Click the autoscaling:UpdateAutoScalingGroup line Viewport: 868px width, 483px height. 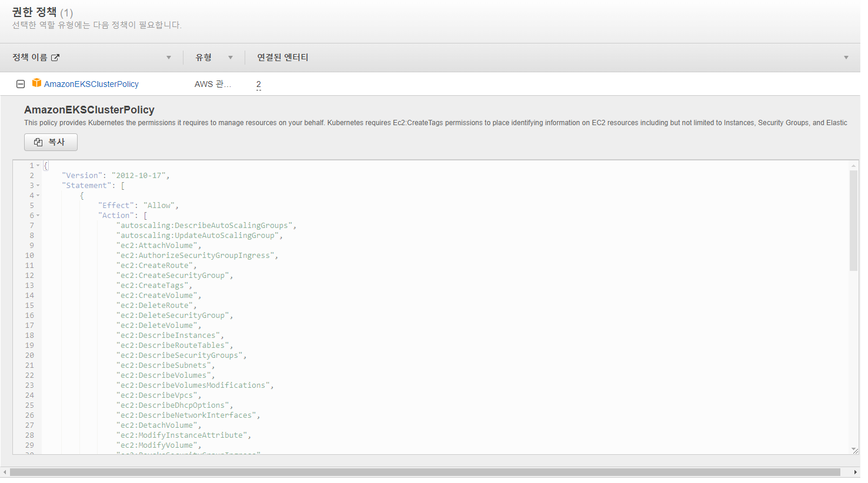pyautogui.click(x=199, y=236)
